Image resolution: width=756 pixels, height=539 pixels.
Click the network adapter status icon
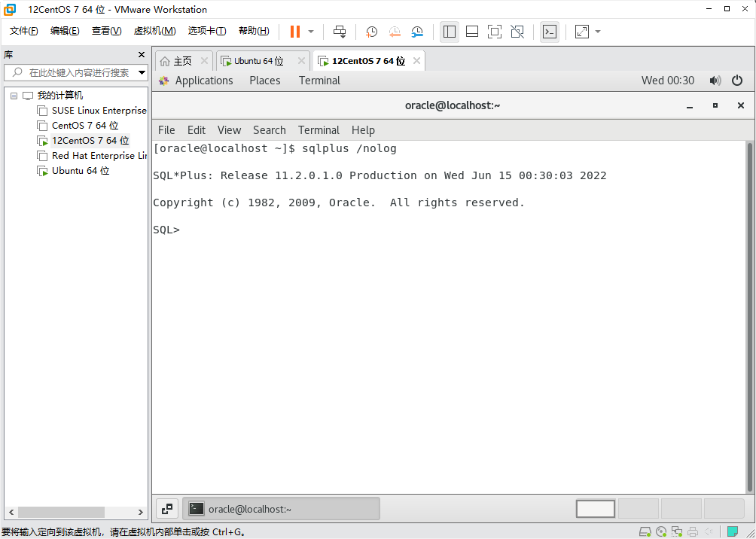tap(677, 531)
